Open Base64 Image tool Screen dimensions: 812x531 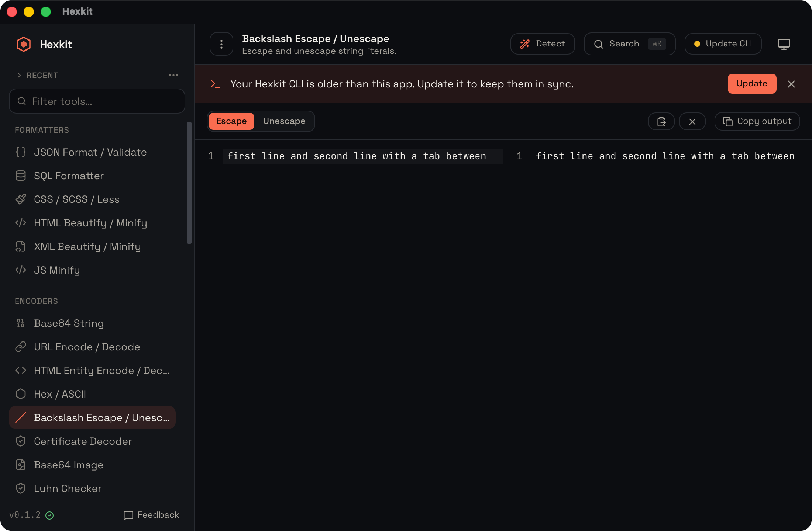[x=92, y=465]
